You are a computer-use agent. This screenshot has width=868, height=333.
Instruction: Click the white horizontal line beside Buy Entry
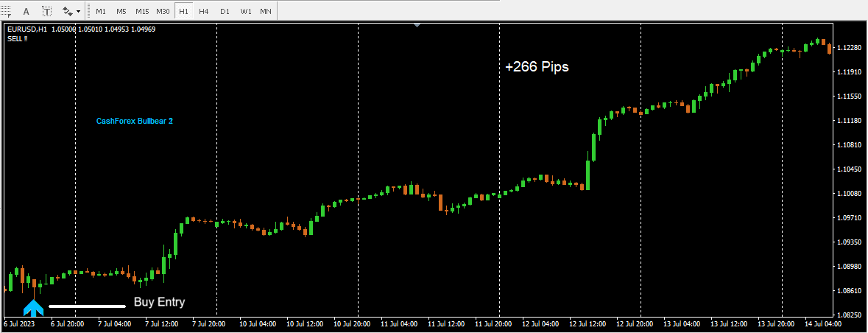pos(87,306)
